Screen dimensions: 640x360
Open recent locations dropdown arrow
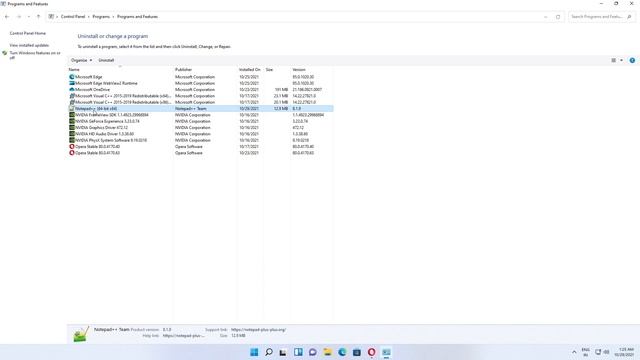coord(29,17)
